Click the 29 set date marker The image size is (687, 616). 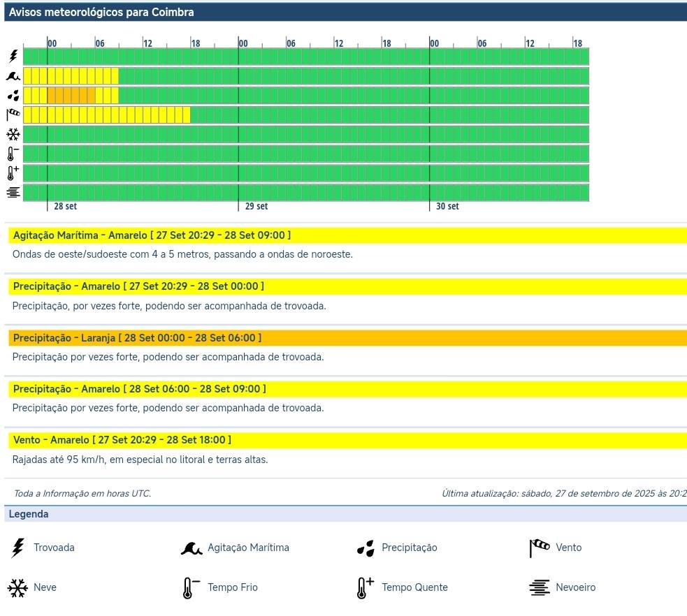(256, 207)
